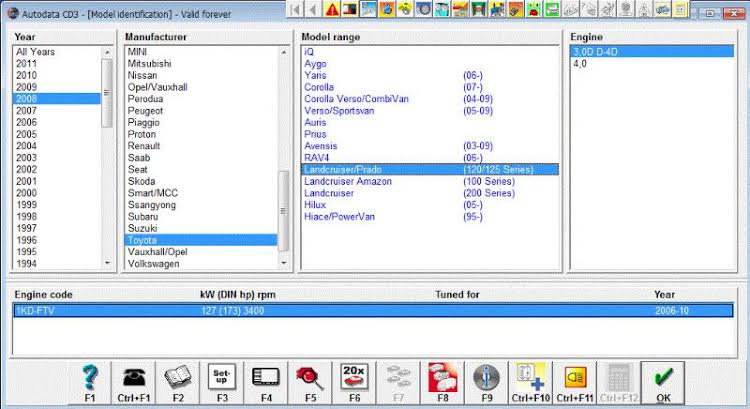Image resolution: width=750 pixels, height=409 pixels.
Task: Select the F6 20x car icon
Action: coord(353,378)
